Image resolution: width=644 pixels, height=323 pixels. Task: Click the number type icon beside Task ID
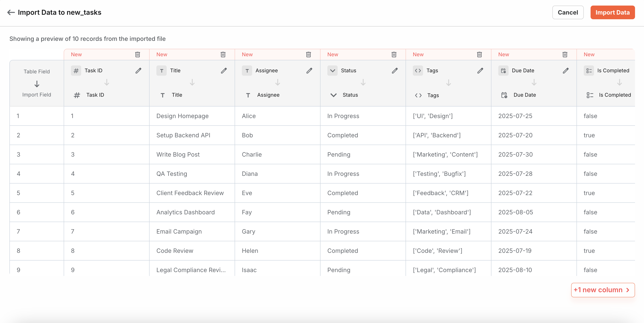point(76,71)
